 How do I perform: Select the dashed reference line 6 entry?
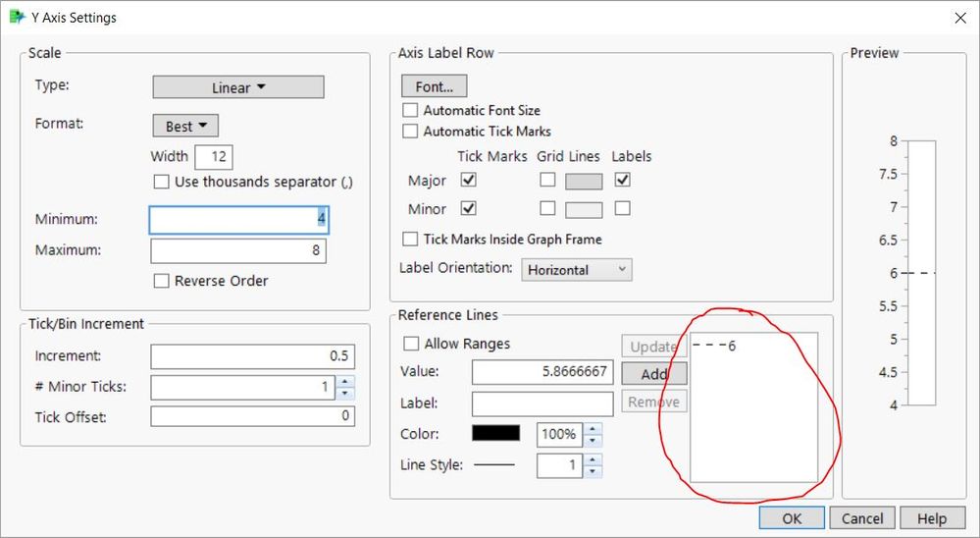pyautogui.click(x=714, y=346)
